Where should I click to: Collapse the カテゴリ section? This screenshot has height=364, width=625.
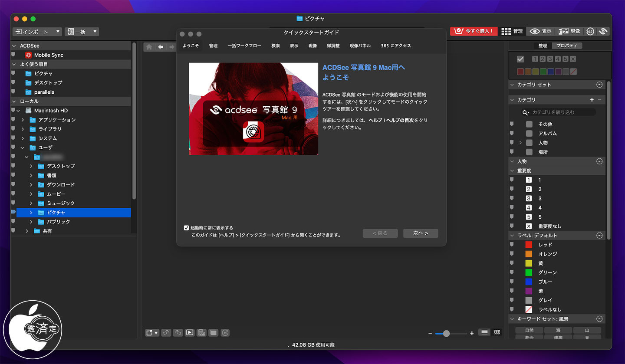[512, 100]
